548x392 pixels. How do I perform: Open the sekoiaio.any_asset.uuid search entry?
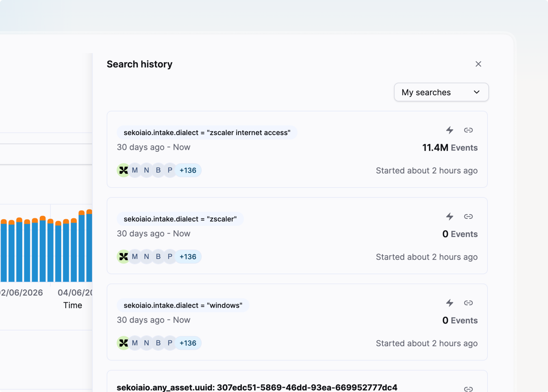click(x=257, y=387)
